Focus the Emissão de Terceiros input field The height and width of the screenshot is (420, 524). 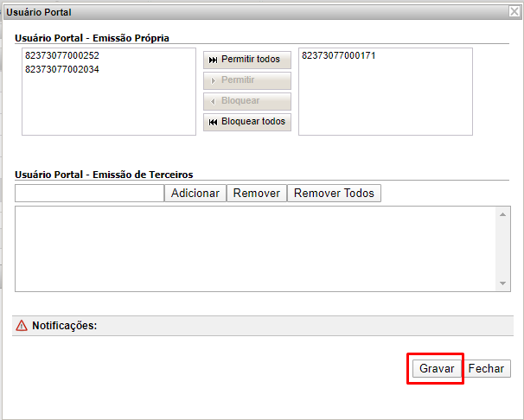coord(90,194)
